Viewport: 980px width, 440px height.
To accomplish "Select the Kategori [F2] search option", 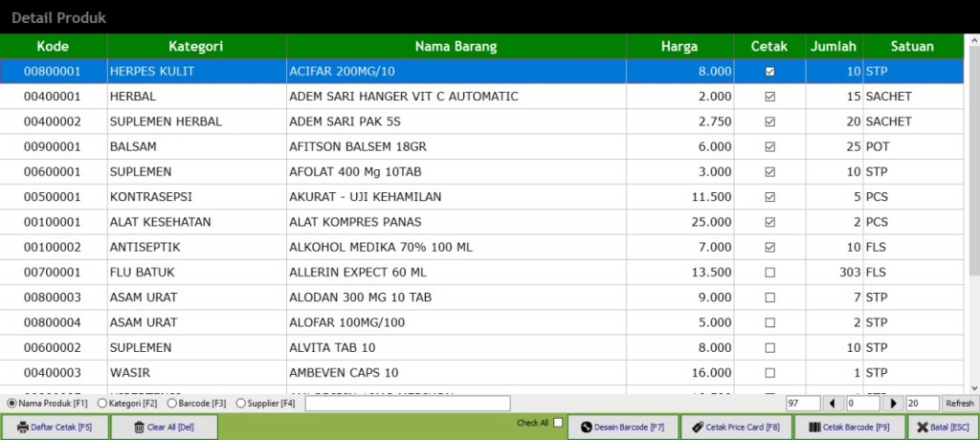I will pos(102,404).
